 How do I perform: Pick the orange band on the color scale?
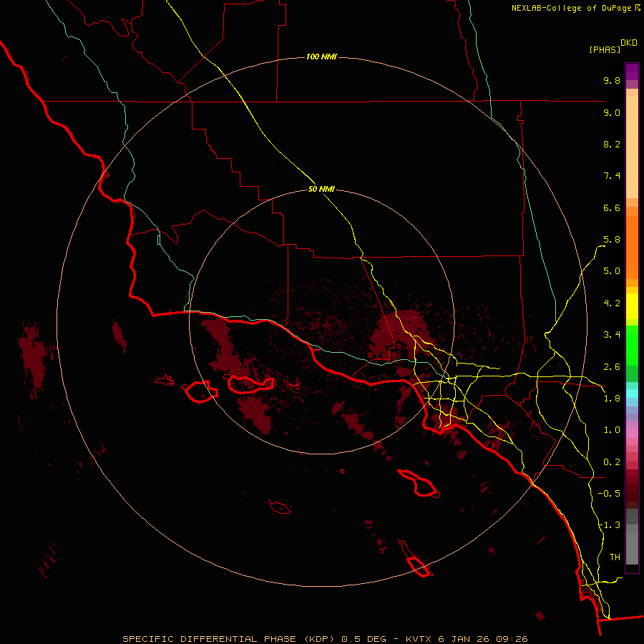[x=632, y=247]
